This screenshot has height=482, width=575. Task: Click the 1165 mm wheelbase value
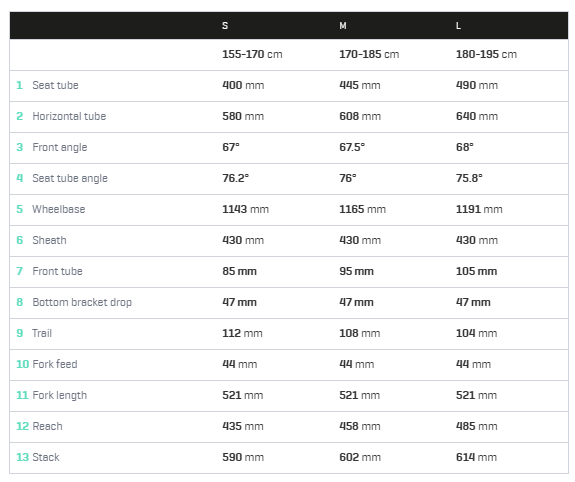[x=362, y=209]
